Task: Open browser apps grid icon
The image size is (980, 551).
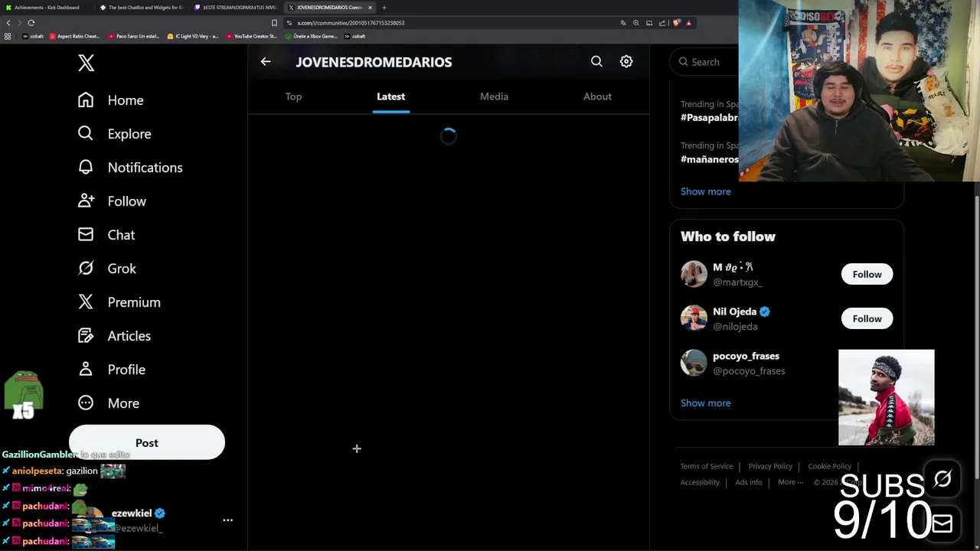Action: click(8, 36)
